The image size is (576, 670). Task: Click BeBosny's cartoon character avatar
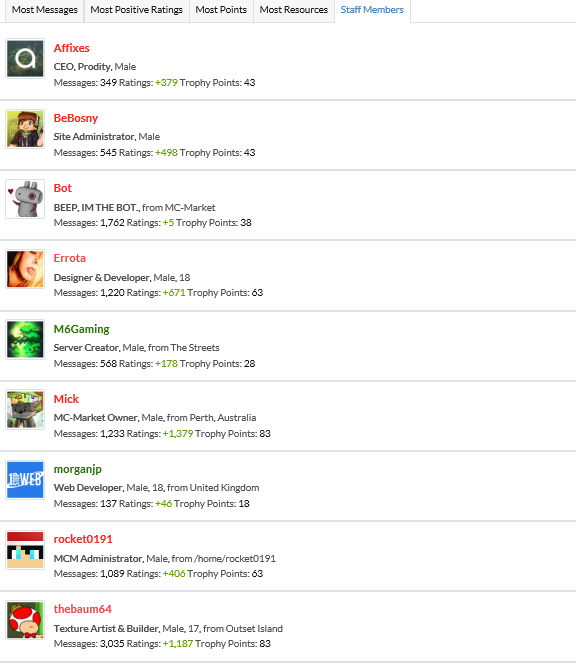pos(25,129)
